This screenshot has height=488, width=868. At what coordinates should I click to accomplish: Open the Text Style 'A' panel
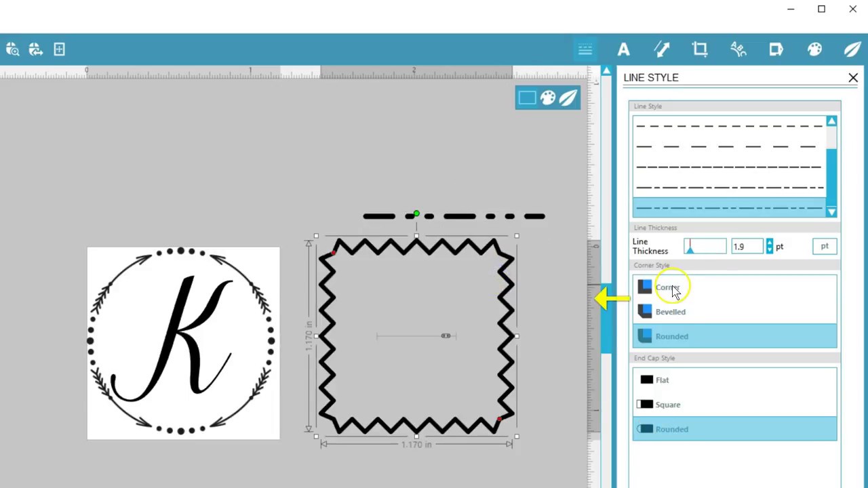click(x=623, y=49)
